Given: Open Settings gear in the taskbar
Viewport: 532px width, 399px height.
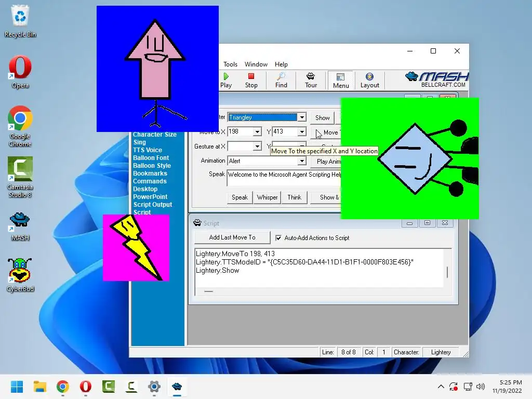Looking at the screenshot, I should 154,387.
